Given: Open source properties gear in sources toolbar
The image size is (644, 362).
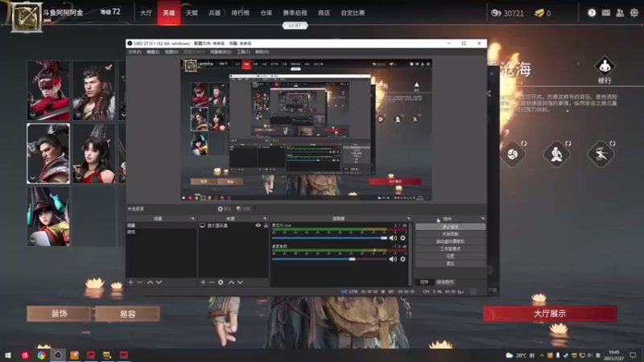Looking at the screenshot, I should [221, 282].
